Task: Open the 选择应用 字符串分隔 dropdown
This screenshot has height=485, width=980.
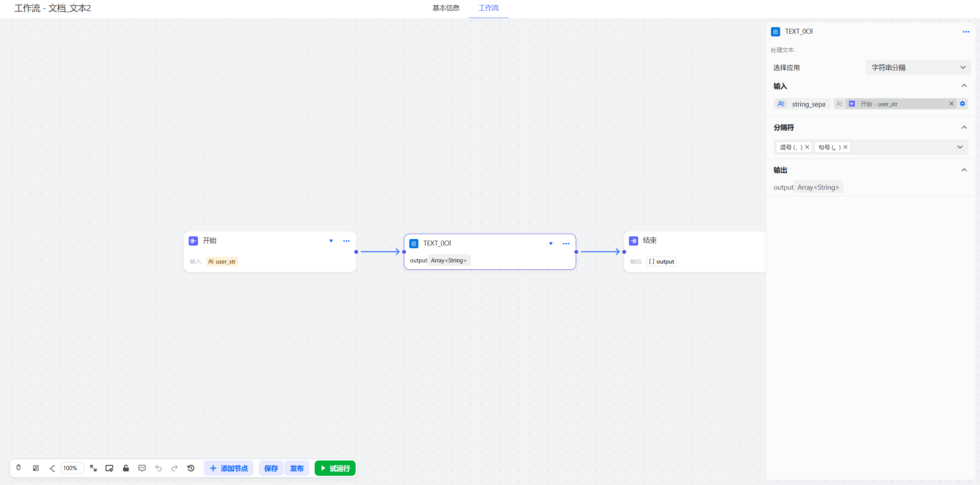Action: coord(918,67)
